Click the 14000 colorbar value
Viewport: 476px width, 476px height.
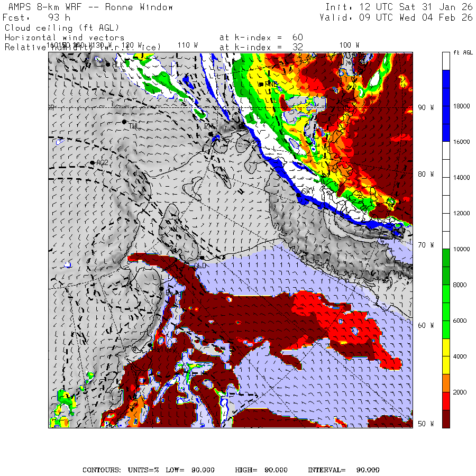[461, 178]
